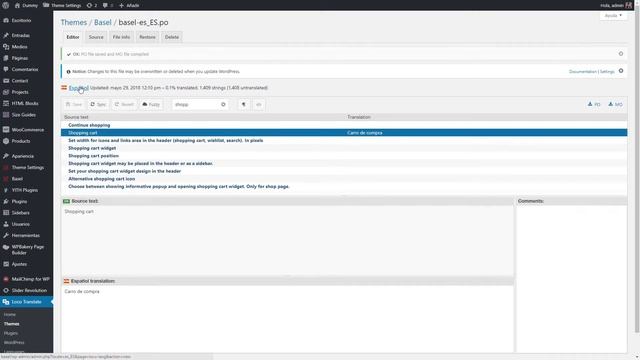The width and height of the screenshot is (640, 360).
Task: Click the WordPress logo icon
Action: (5, 5)
